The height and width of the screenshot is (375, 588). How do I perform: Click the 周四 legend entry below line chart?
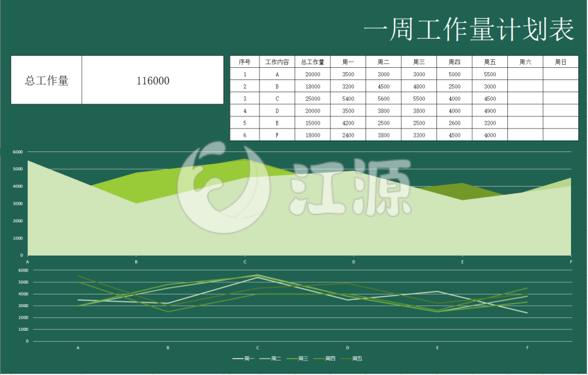(x=324, y=359)
